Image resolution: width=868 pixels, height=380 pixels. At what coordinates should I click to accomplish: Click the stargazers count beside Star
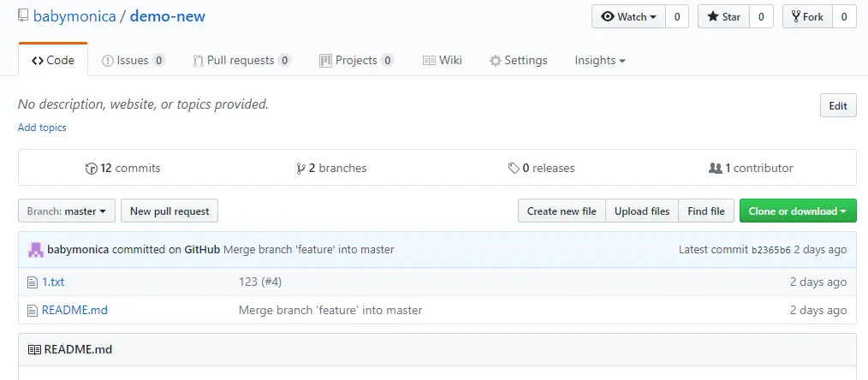coord(761,16)
